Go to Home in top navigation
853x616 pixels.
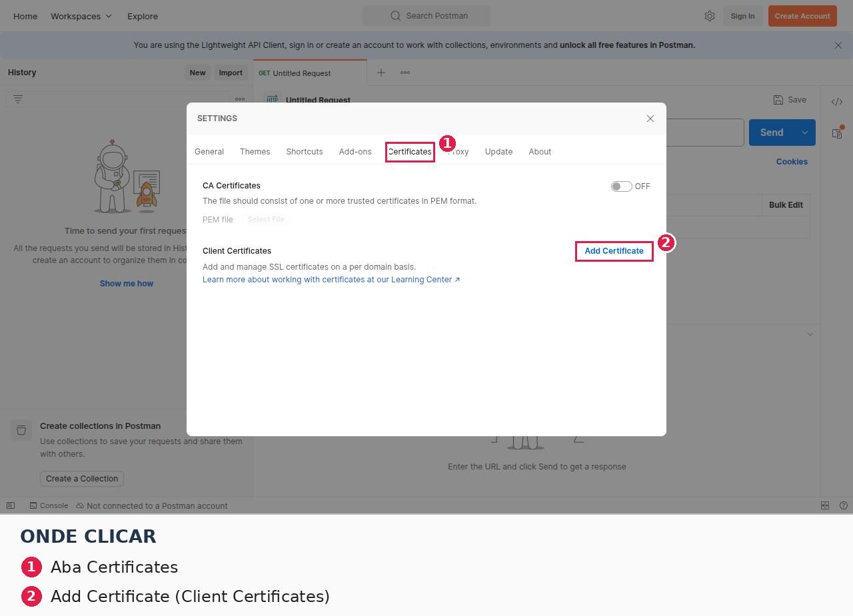(x=25, y=16)
